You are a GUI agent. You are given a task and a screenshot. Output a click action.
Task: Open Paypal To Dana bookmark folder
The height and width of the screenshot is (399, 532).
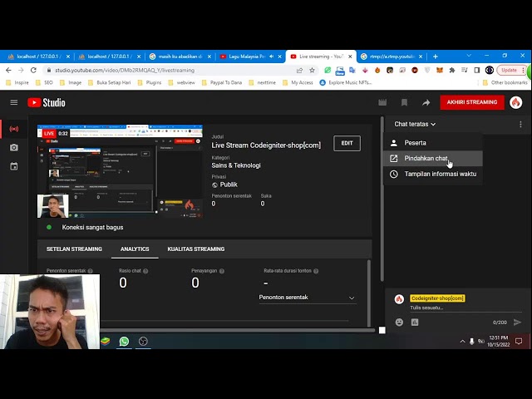click(x=222, y=82)
